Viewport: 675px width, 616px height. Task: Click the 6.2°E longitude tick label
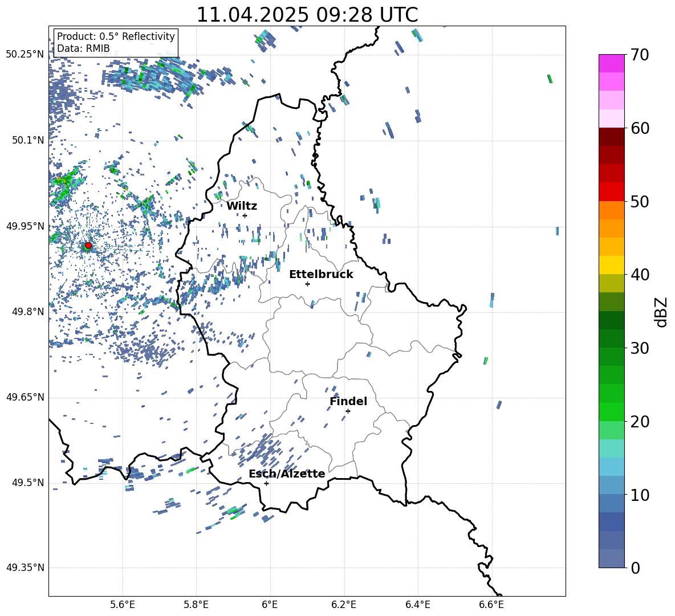[x=344, y=605]
